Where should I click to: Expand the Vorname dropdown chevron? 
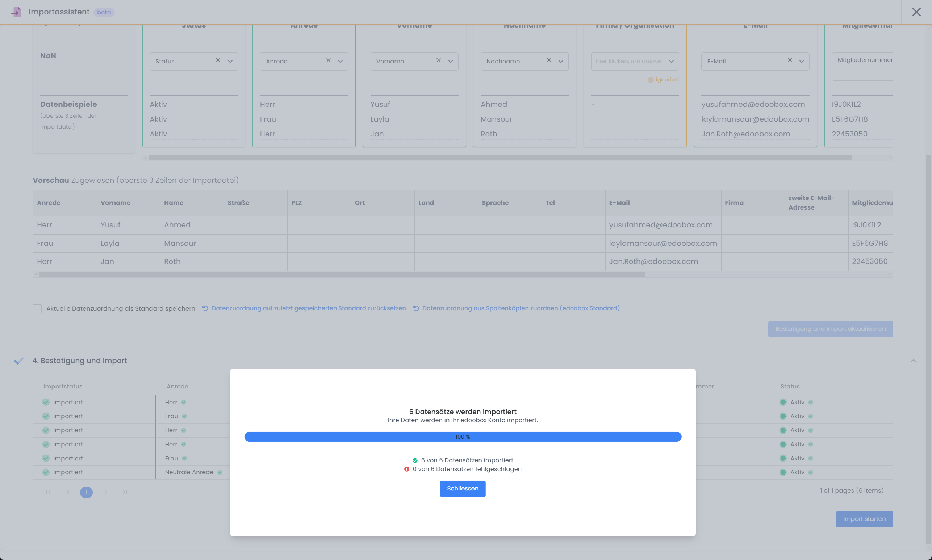(451, 61)
